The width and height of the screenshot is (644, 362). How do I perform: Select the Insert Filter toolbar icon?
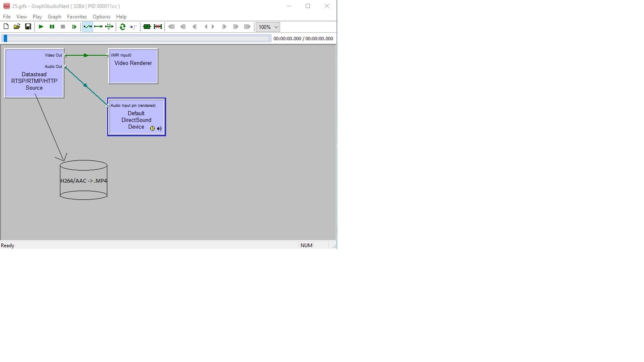(x=146, y=26)
